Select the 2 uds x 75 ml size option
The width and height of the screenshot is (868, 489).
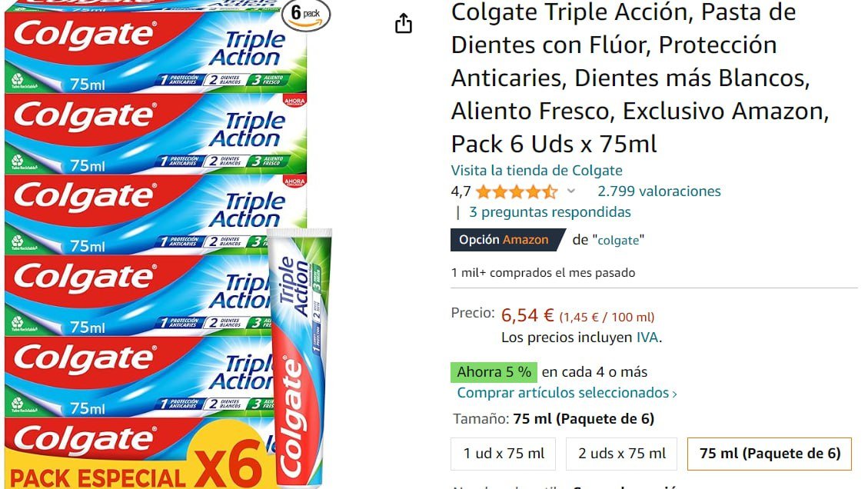click(622, 454)
